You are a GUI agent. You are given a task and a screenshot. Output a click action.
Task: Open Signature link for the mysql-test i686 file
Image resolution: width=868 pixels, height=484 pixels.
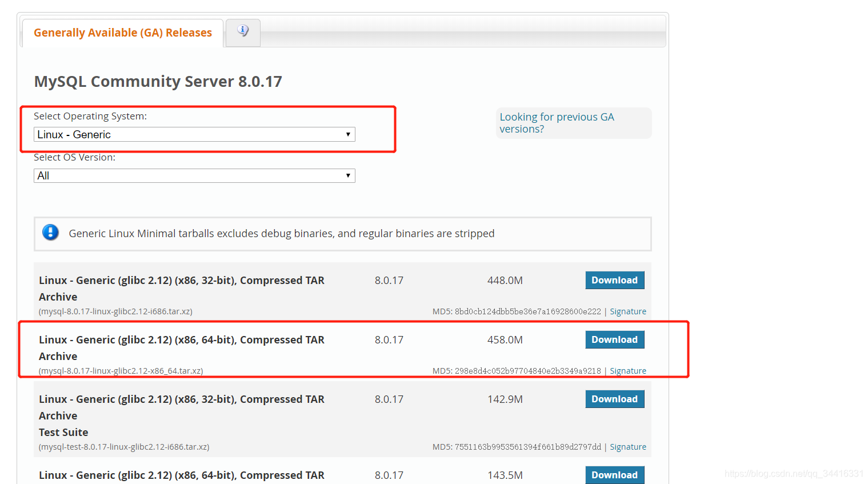(628, 447)
